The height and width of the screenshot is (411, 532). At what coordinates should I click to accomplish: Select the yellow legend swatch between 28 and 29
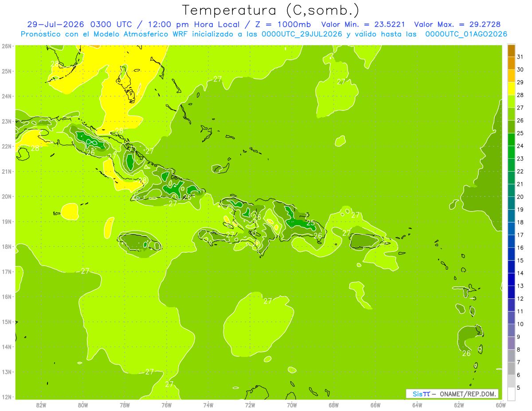tap(511, 88)
